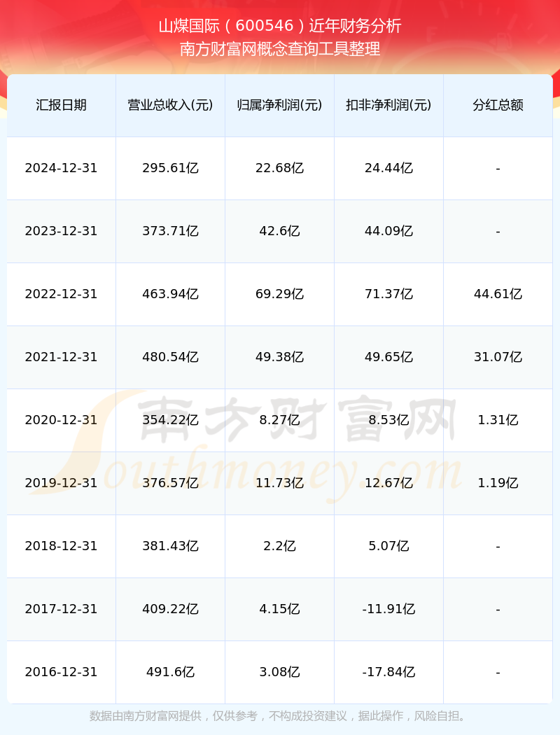Select the 归属净利润(元) column header
Viewport: 560px width, 735px height.
tap(280, 105)
